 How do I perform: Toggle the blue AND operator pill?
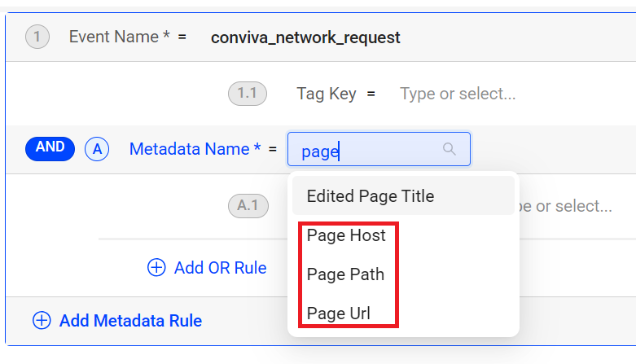pyautogui.click(x=50, y=148)
